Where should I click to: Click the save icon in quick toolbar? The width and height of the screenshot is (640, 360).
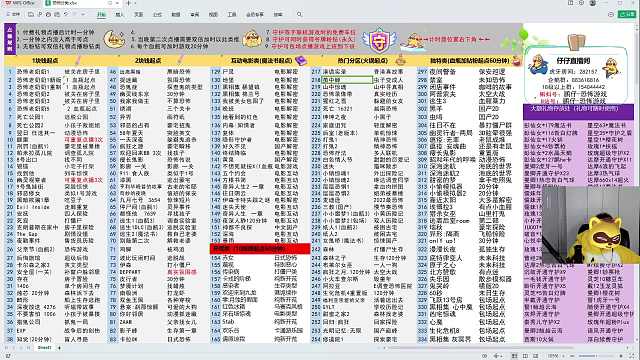click(31, 14)
